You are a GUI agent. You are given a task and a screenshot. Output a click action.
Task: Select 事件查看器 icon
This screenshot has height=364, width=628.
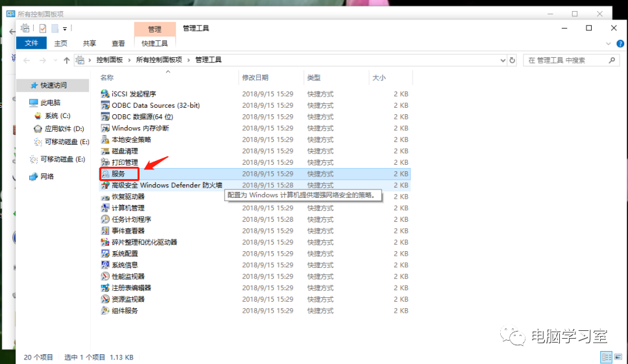[x=105, y=230]
